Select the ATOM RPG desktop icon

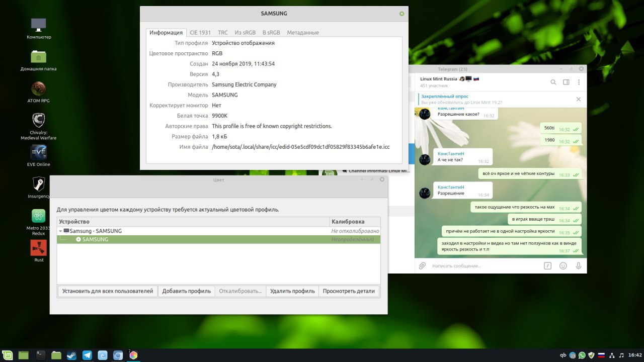point(39,92)
